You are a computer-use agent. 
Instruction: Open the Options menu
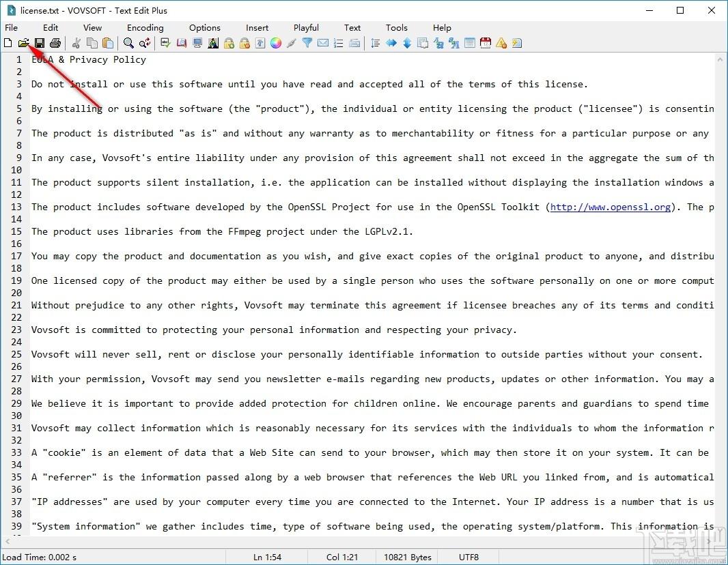pyautogui.click(x=205, y=28)
